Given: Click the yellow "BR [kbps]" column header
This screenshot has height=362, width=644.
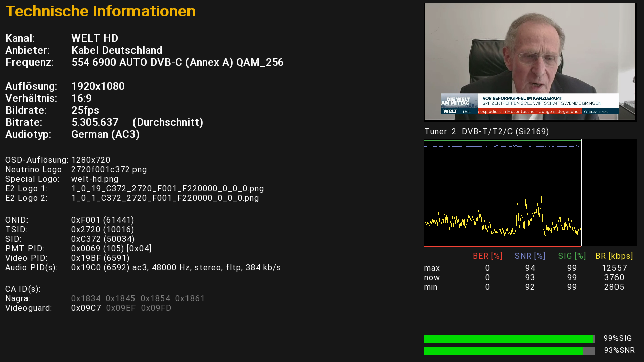Looking at the screenshot, I should [614, 256].
